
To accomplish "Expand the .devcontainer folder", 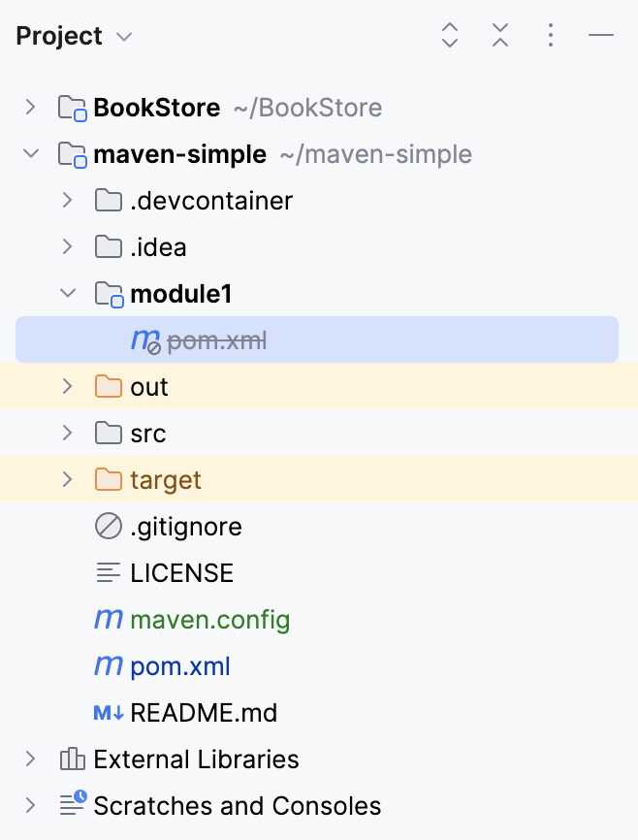I will click(66, 200).
